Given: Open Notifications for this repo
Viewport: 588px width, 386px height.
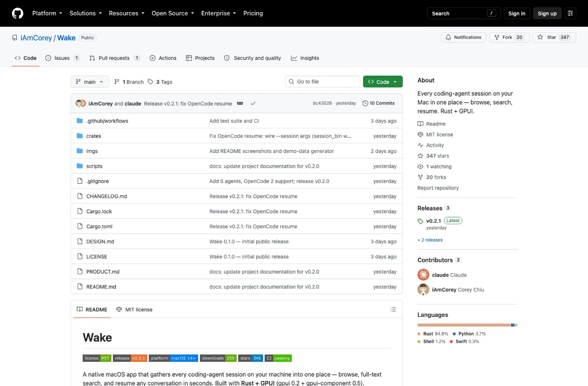Looking at the screenshot, I should 463,37.
